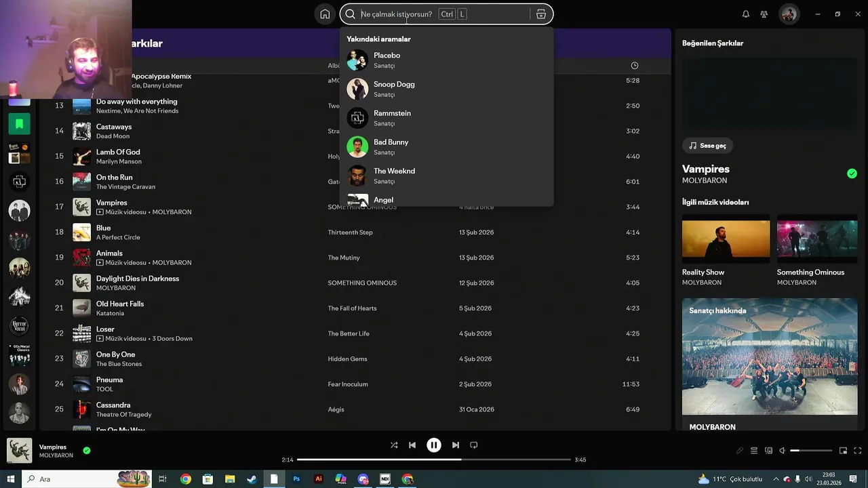The image size is (868, 488).
Task: Open NDI app from the taskbar
Action: (x=385, y=479)
